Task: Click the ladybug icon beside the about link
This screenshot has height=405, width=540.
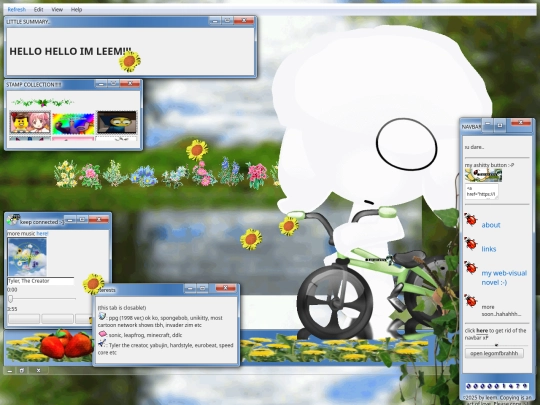Action: pyautogui.click(x=470, y=220)
